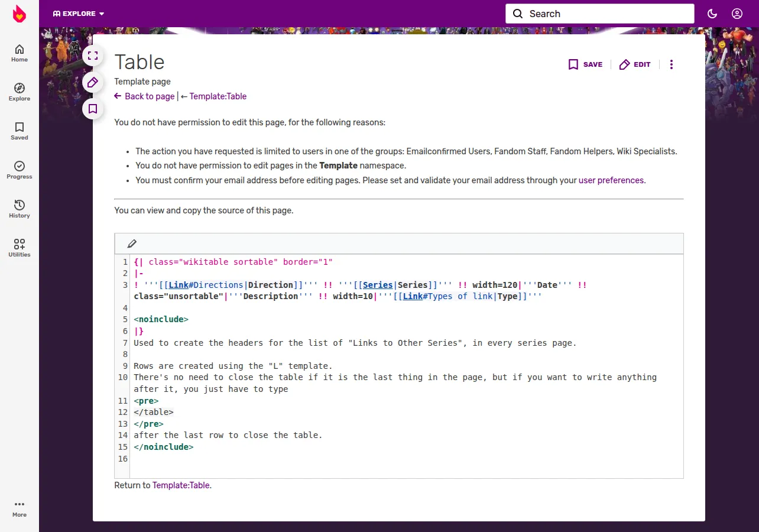This screenshot has height=532, width=759.
Task: Click the Link#Directions wikilink in line 3
Action: click(206, 285)
